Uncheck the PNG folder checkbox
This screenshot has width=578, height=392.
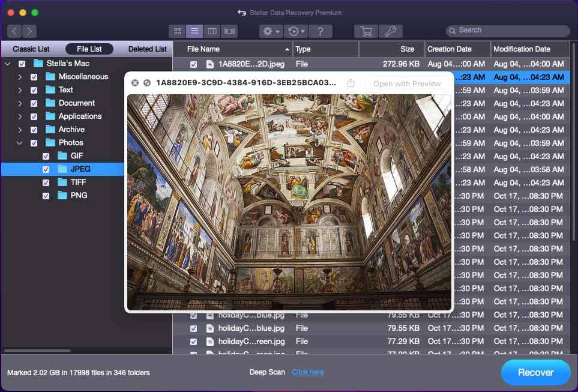tap(46, 196)
